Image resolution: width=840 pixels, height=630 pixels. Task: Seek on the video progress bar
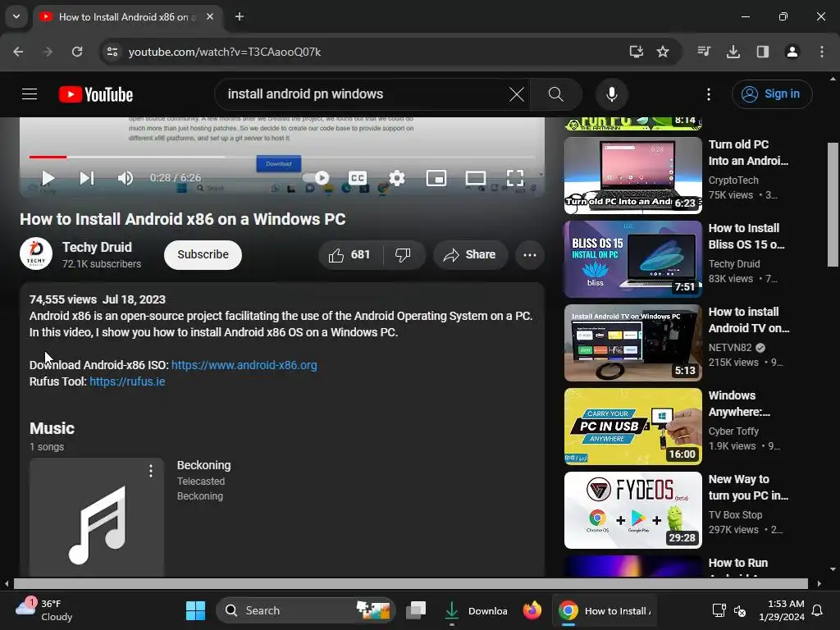282,157
